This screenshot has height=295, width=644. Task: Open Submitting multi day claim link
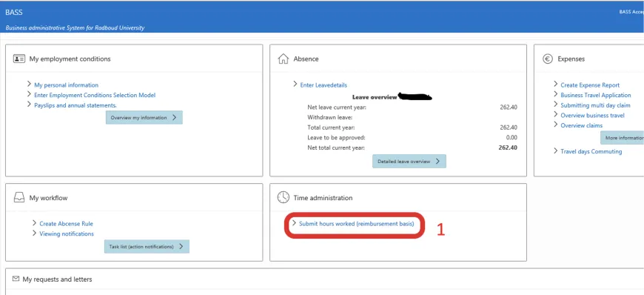(596, 105)
